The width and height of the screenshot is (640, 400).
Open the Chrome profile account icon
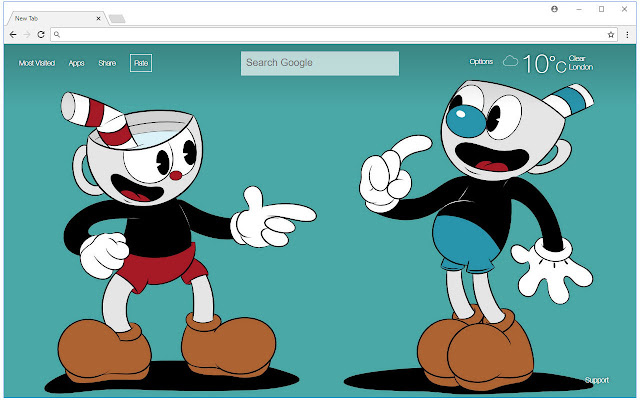pos(554,9)
